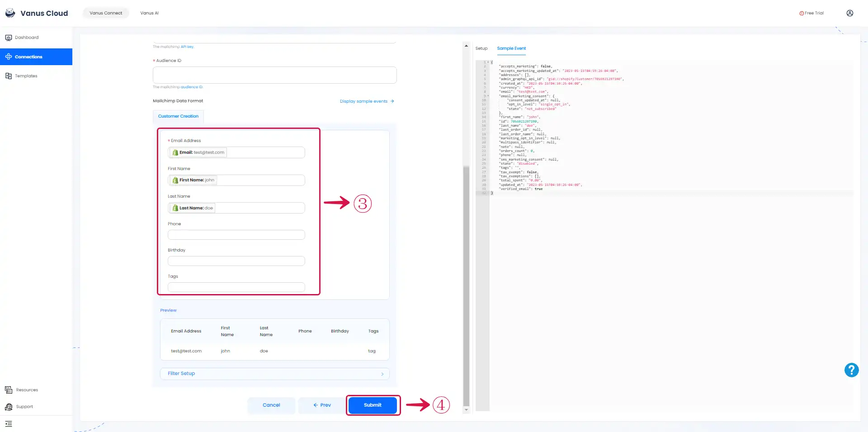Click the Shopify icon in Email chip

click(175, 152)
